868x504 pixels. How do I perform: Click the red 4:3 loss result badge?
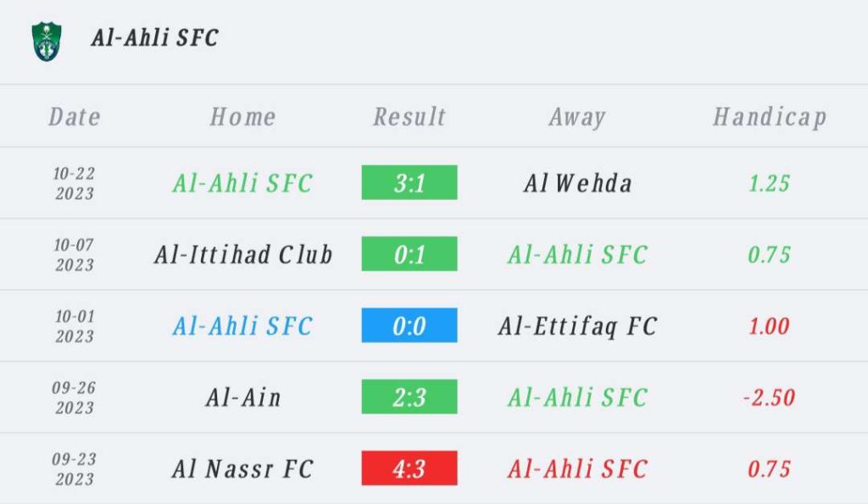409,468
